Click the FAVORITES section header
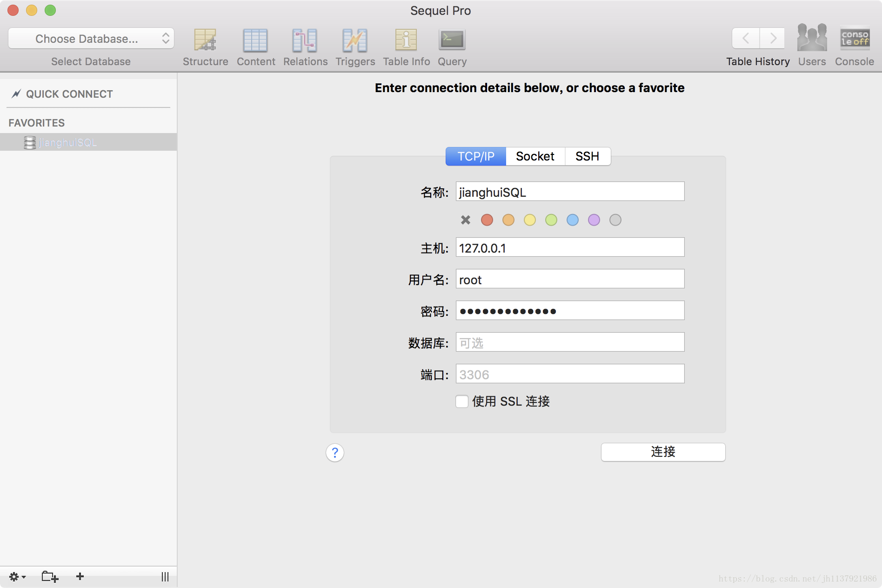The height and width of the screenshot is (588, 882). coord(37,123)
